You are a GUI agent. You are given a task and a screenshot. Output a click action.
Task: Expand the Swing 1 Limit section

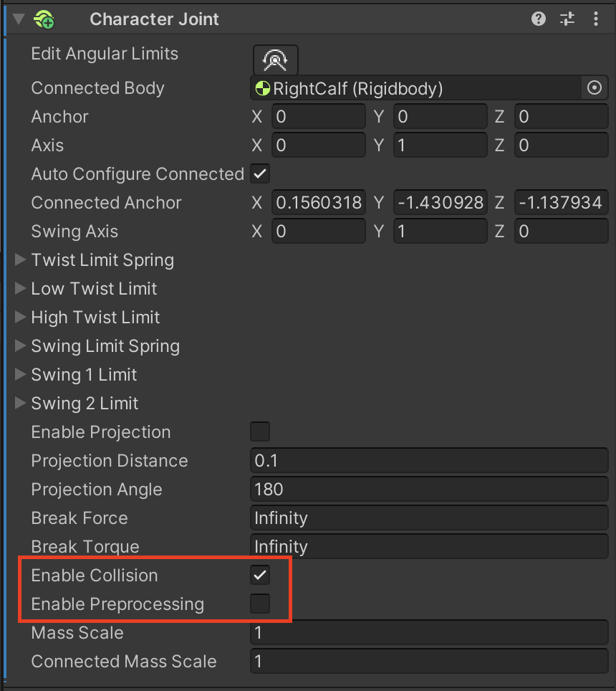pos(20,375)
